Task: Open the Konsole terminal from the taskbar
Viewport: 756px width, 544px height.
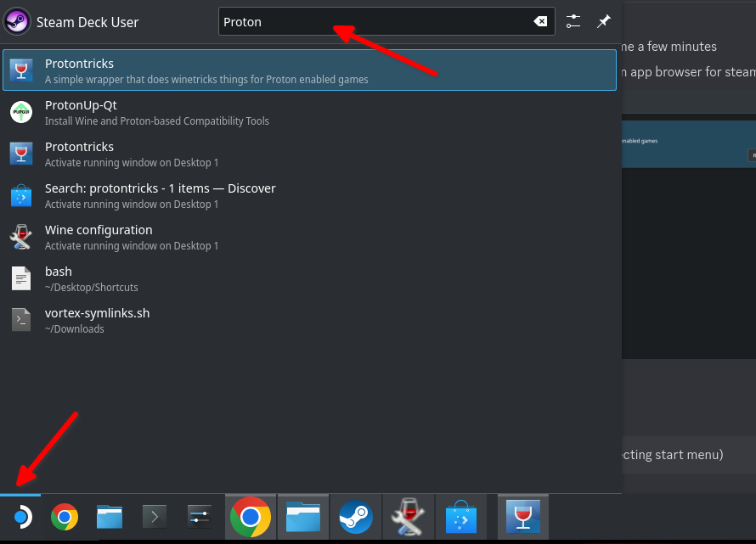Action: pyautogui.click(x=154, y=516)
